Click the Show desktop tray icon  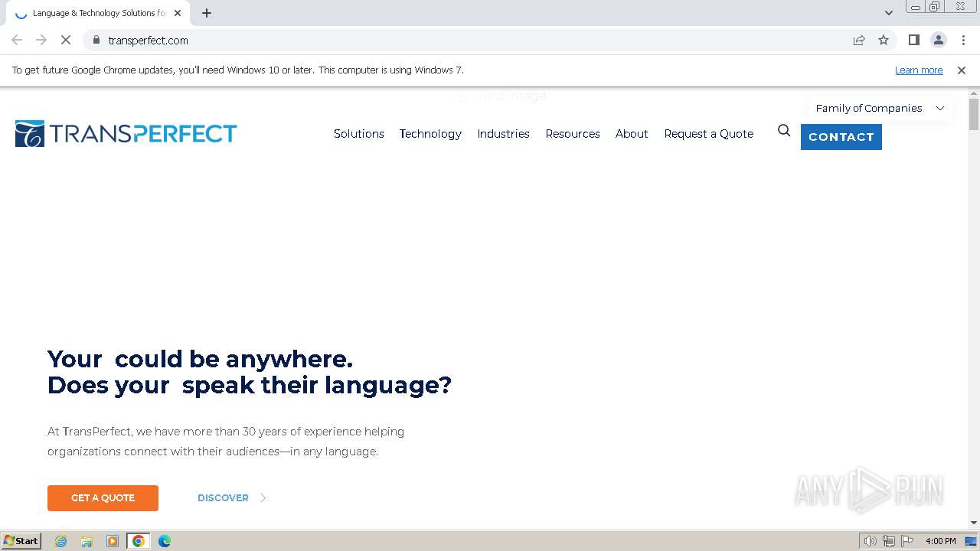[972, 541]
